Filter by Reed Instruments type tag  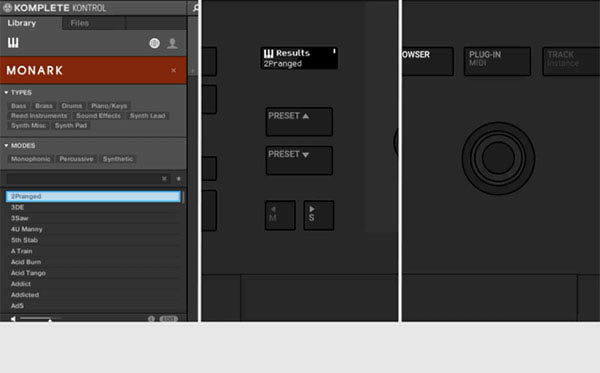pyautogui.click(x=39, y=116)
